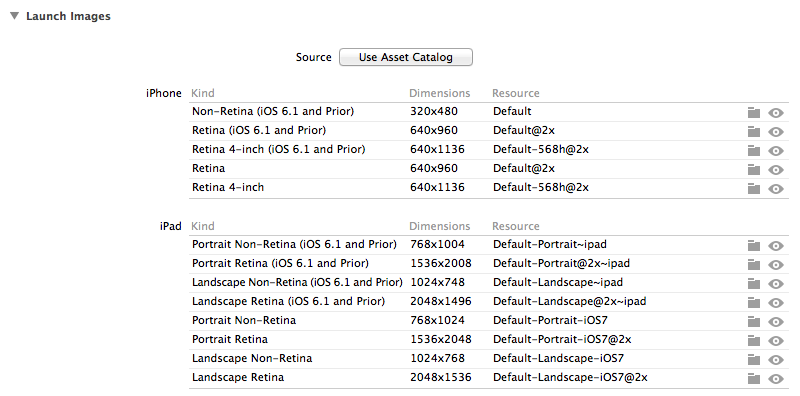The image size is (800, 396).
Task: Click eye icon for Landscape Non-Retina (iOS 6.1 and Prior)
Action: [776, 283]
